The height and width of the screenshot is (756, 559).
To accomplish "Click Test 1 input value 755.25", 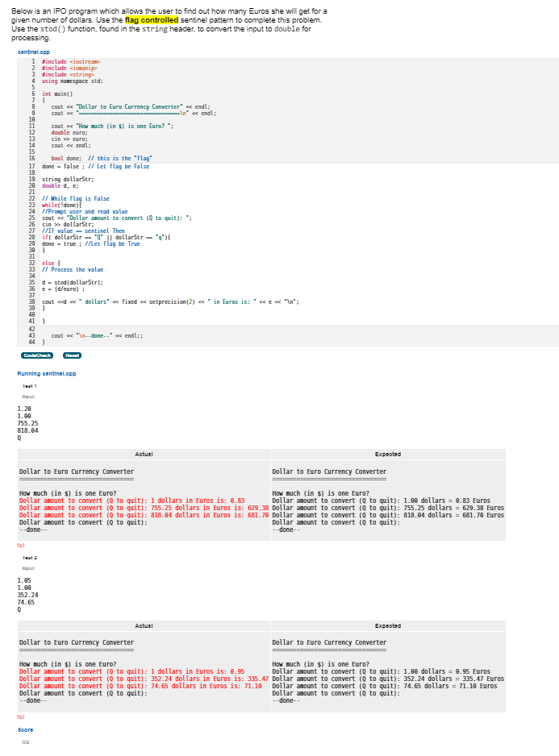I will tap(28, 423).
